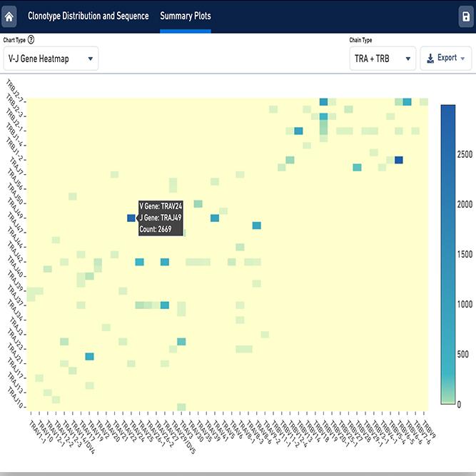Image resolution: width=476 pixels, height=476 pixels.
Task: Click the vertical color scale legend bar
Action: [448, 254]
